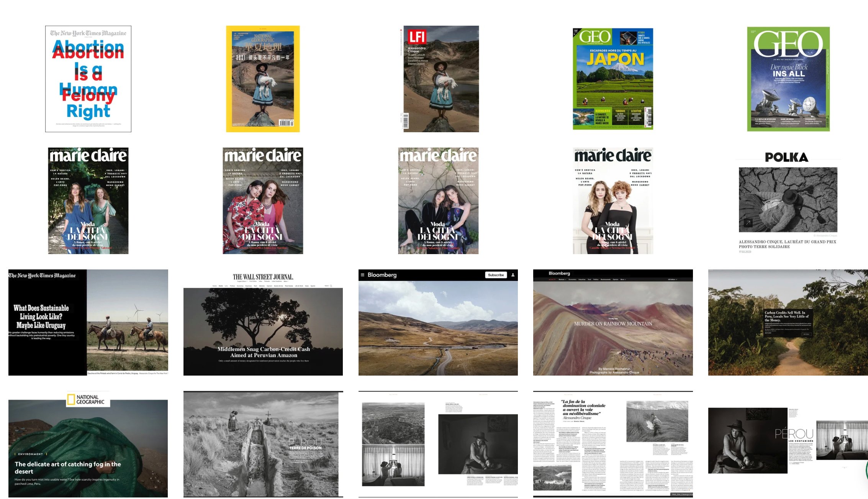868x499 pixels.
Task: Click the LFI red logo on cover
Action: tap(416, 37)
